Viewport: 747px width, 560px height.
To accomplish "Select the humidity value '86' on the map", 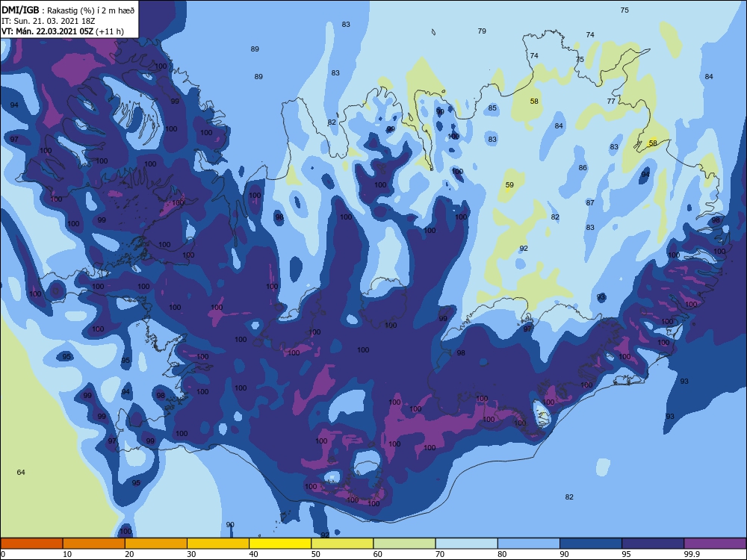I will tap(583, 167).
